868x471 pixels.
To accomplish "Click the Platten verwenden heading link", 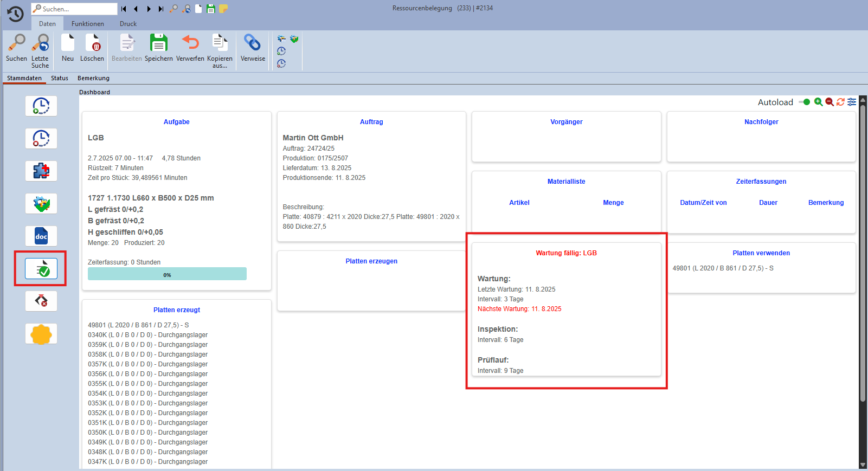I will coord(761,253).
